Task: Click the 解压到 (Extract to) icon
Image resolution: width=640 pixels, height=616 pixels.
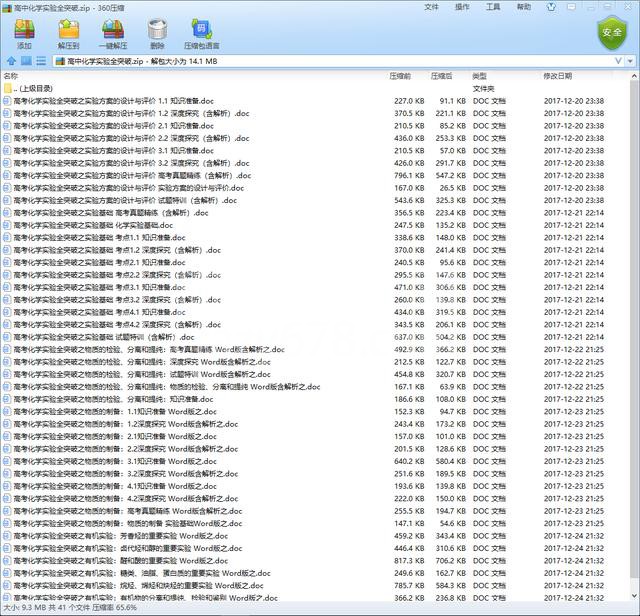Action: pyautogui.click(x=68, y=33)
